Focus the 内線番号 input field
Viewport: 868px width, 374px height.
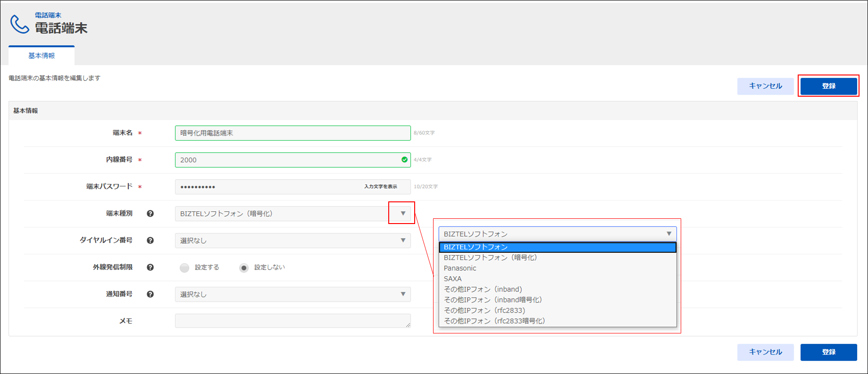tap(292, 160)
